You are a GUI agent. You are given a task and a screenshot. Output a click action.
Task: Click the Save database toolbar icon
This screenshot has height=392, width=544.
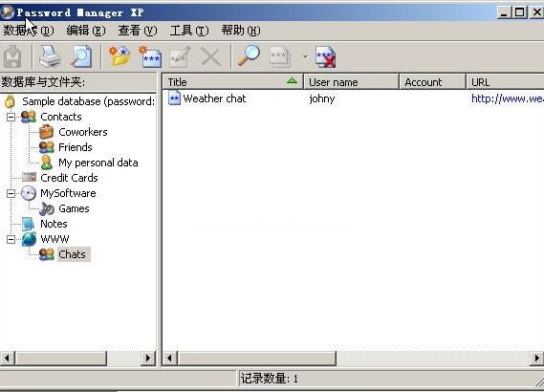click(x=12, y=57)
